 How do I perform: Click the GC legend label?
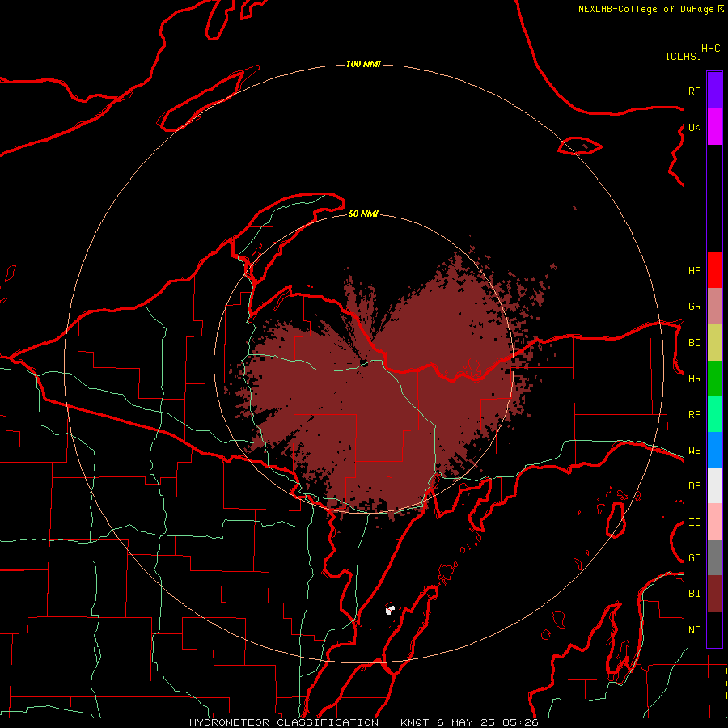point(694,558)
